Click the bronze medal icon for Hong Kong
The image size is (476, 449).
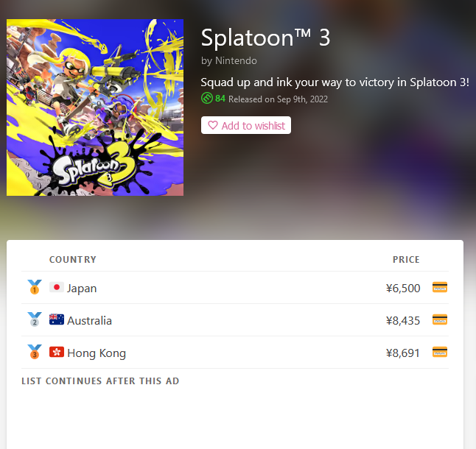(35, 352)
